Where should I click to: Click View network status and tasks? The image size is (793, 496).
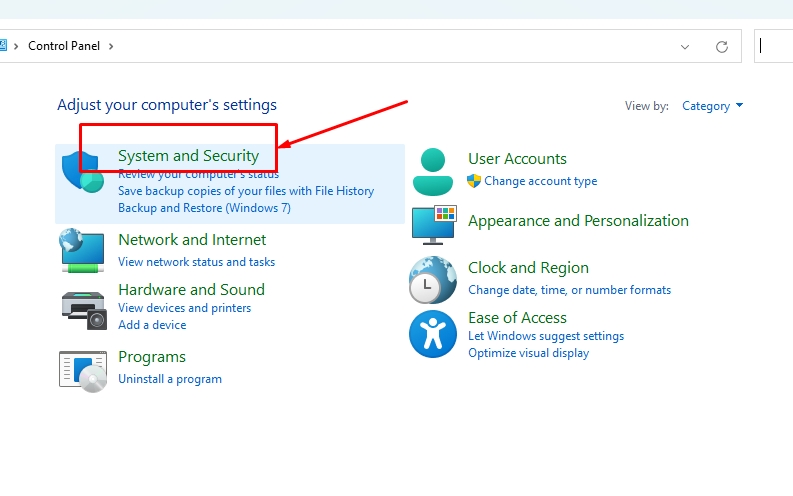[x=196, y=262]
